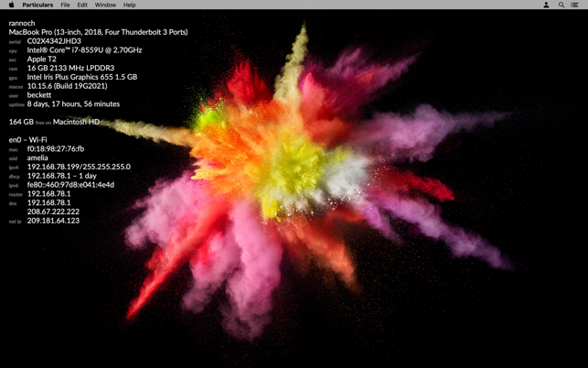588x368 pixels.
Task: Click the serial number C02X4342JHD3
Action: click(x=54, y=41)
